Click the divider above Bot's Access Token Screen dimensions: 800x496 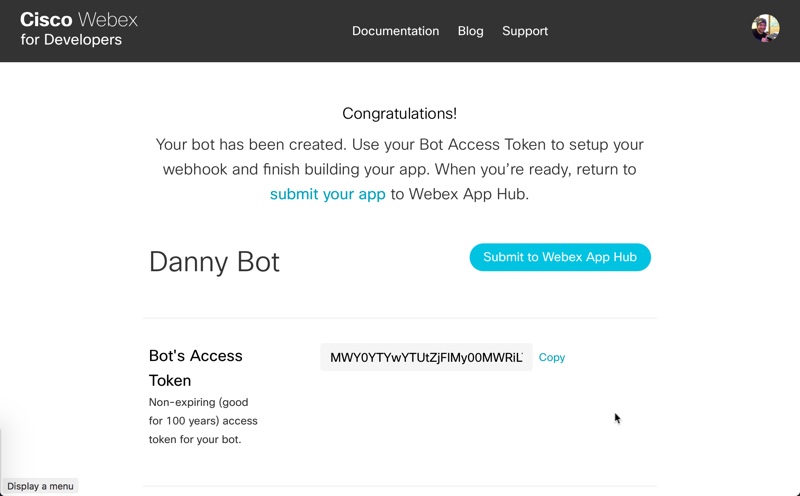400,318
